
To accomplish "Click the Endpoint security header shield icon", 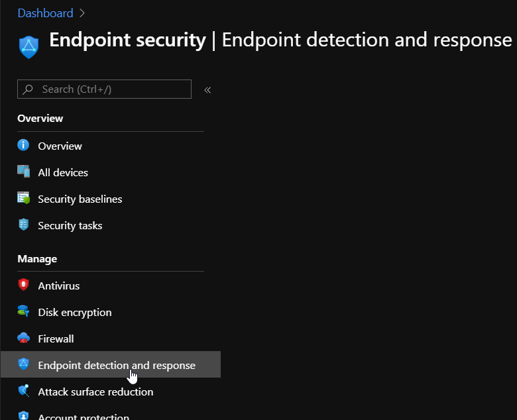I will [x=29, y=44].
